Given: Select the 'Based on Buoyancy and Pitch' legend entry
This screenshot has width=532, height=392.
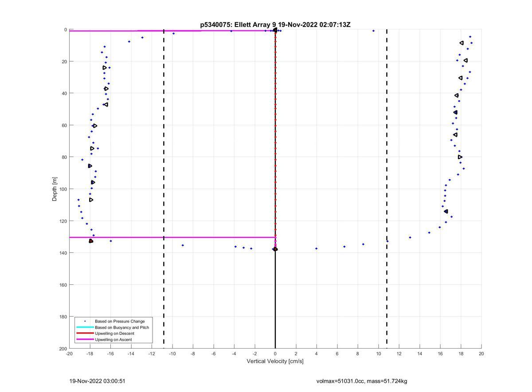Looking at the screenshot, I should point(122,327).
